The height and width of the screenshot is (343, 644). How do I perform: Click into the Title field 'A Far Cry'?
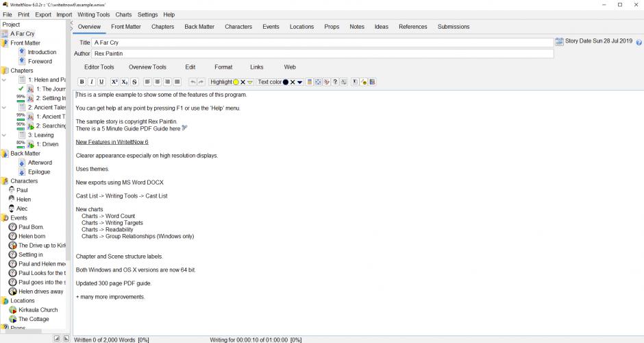point(323,43)
